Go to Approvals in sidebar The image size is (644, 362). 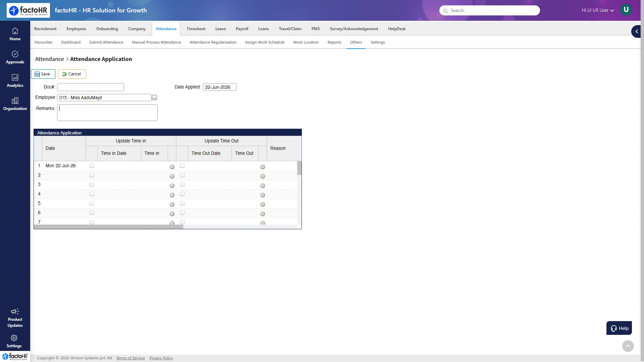[15, 57]
